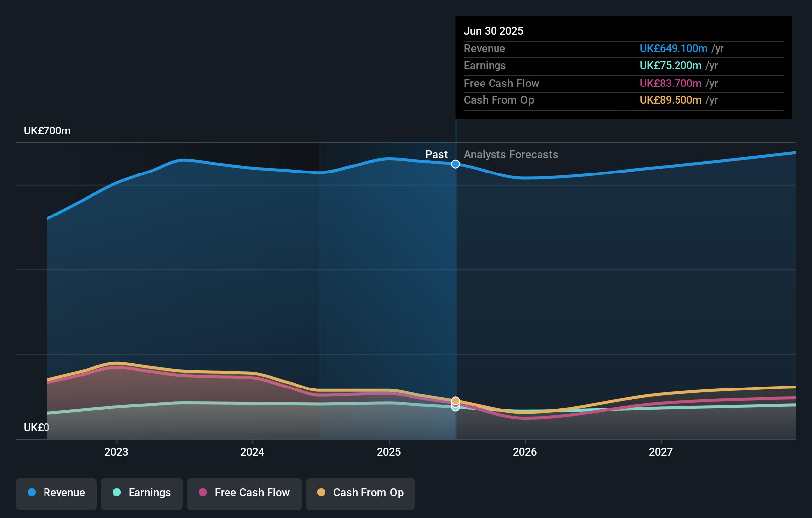Screen dimensions: 812x518
Task: Switch to the Past section of the chart
Action: pyautogui.click(x=436, y=154)
